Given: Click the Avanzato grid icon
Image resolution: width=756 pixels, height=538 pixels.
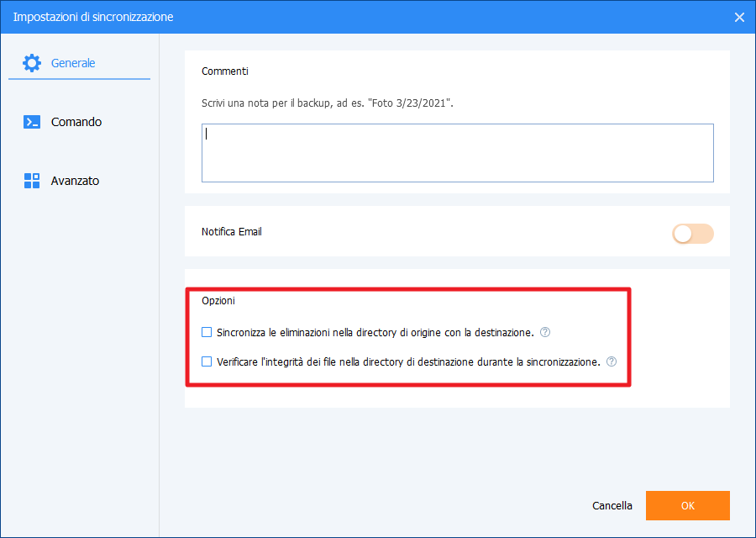Looking at the screenshot, I should (x=32, y=181).
